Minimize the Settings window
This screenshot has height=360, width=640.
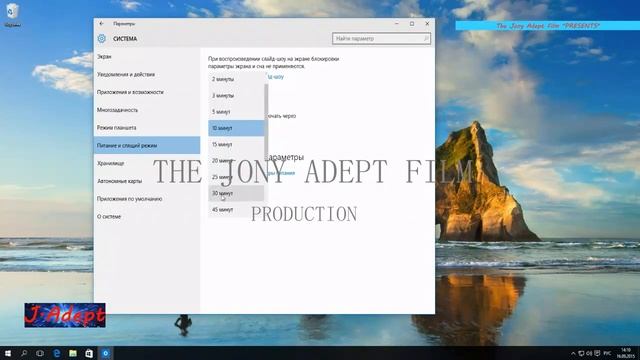(x=396, y=24)
